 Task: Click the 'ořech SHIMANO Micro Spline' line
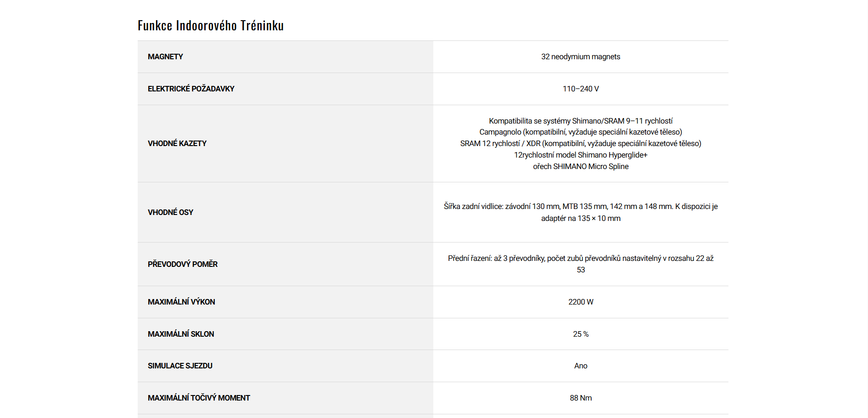[x=580, y=166]
